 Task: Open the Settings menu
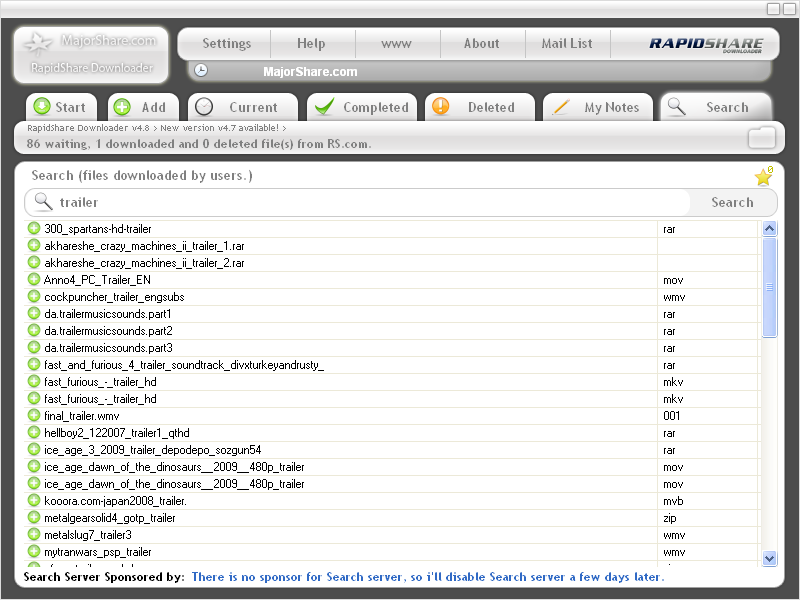pyautogui.click(x=227, y=44)
